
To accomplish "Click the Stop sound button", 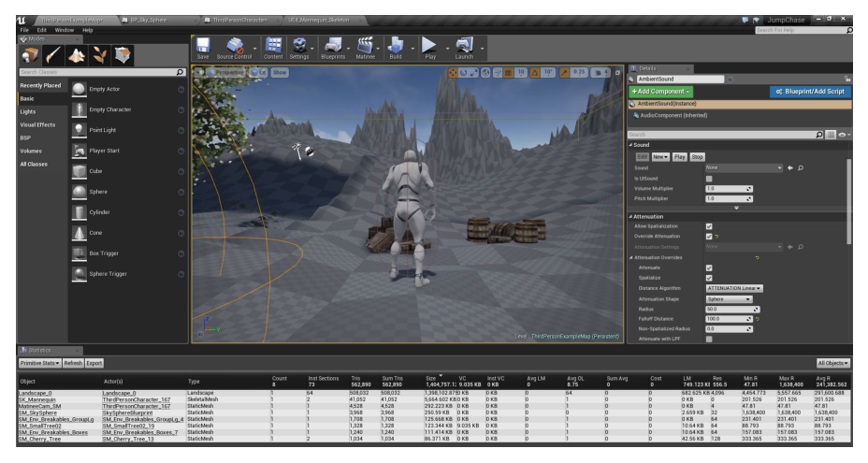I will click(697, 157).
